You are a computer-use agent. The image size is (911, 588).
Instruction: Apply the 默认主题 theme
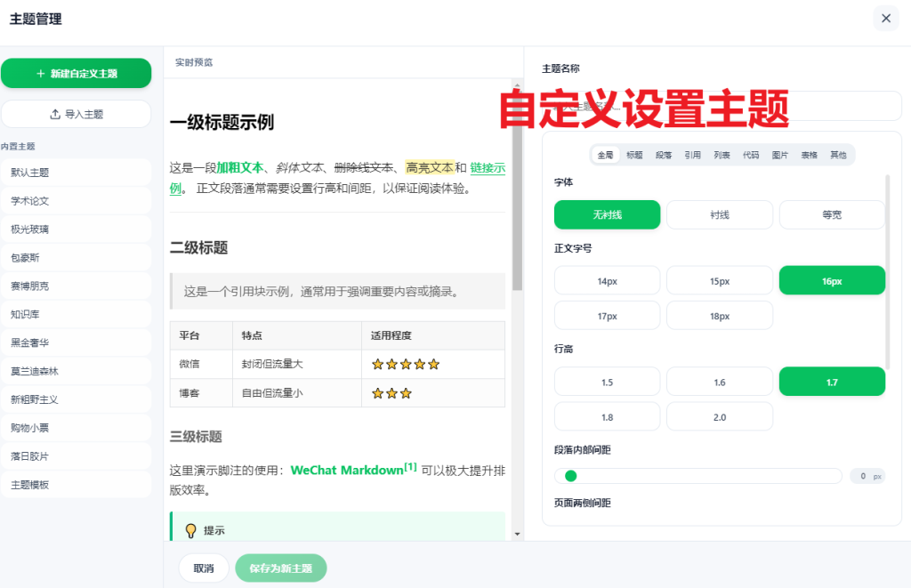pos(77,172)
